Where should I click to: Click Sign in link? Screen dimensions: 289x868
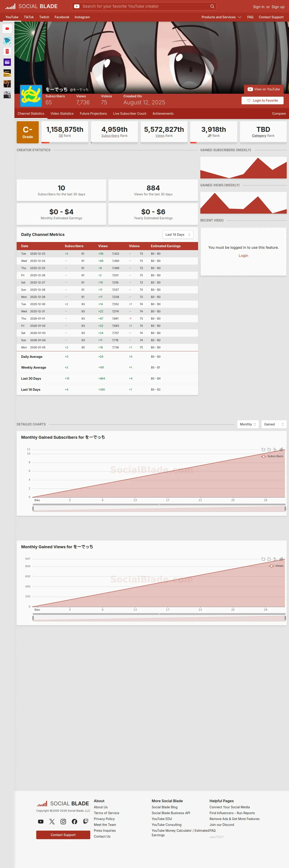pos(259,7)
